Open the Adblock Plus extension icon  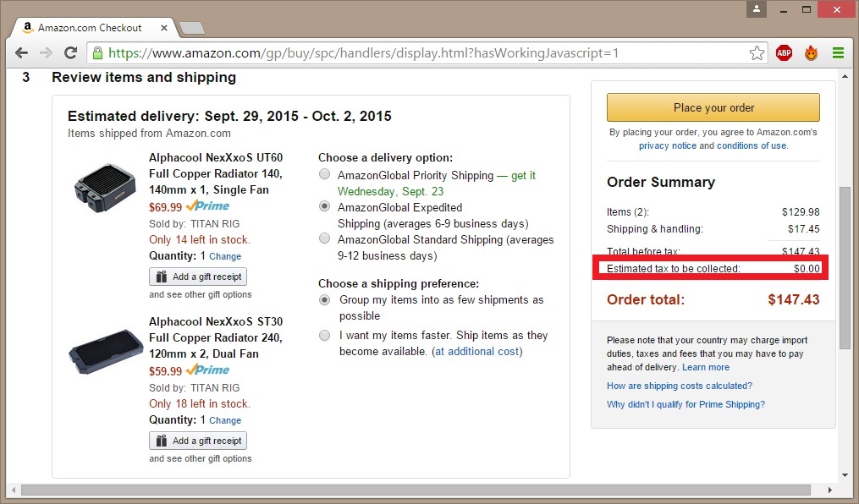pyautogui.click(x=785, y=53)
